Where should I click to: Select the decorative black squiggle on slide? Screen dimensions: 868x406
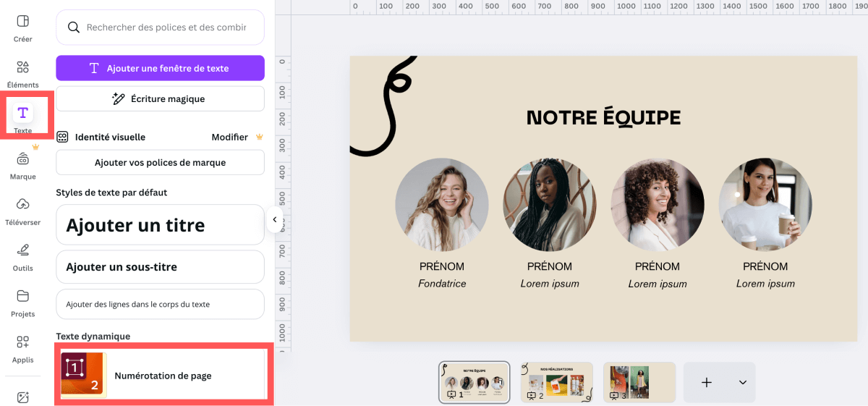(384, 106)
